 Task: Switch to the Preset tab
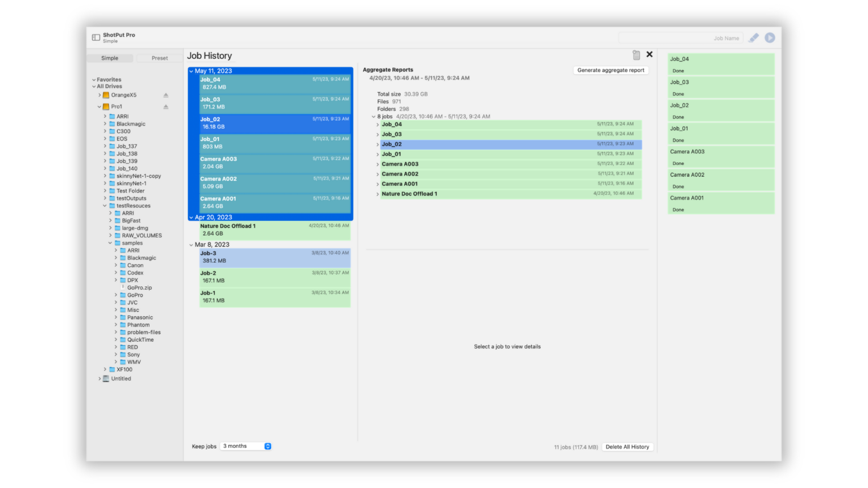[159, 58]
